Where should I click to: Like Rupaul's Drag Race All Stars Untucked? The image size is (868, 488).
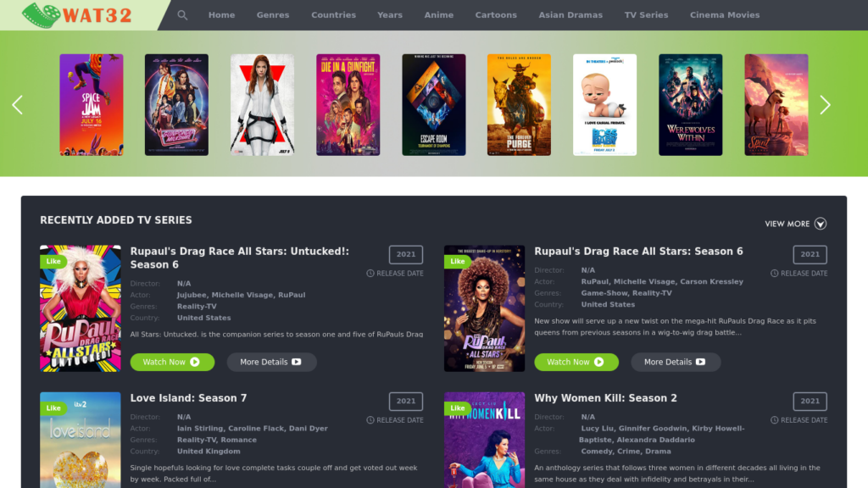tap(53, 261)
